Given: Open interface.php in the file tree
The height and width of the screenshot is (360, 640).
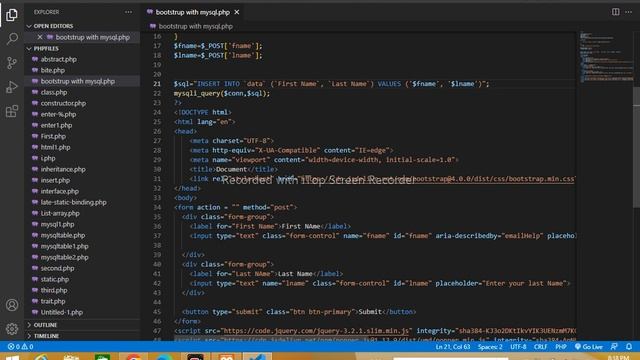Looking at the screenshot, I should pos(60,191).
